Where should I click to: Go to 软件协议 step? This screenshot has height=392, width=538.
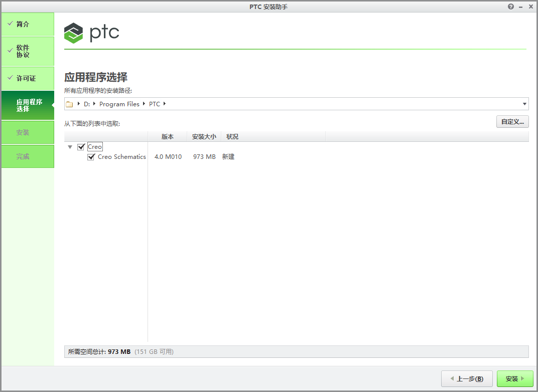tap(28, 51)
